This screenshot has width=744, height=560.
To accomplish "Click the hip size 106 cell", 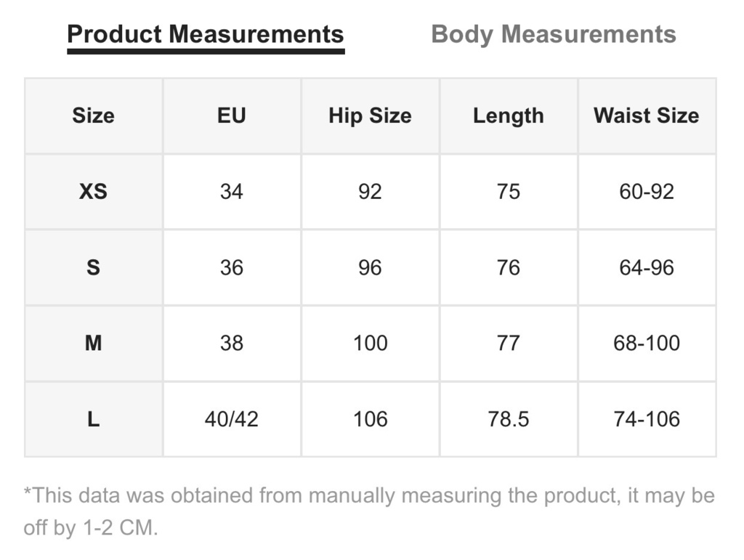I will coord(370,419).
